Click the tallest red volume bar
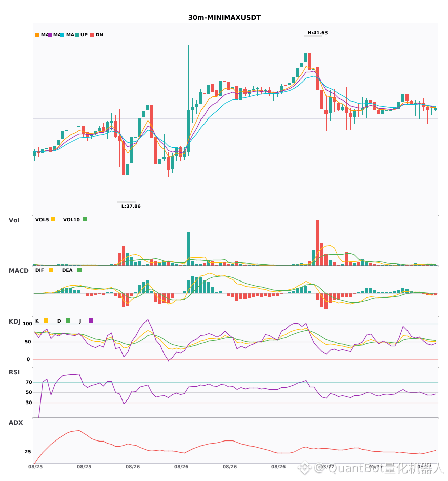 [x=318, y=243]
